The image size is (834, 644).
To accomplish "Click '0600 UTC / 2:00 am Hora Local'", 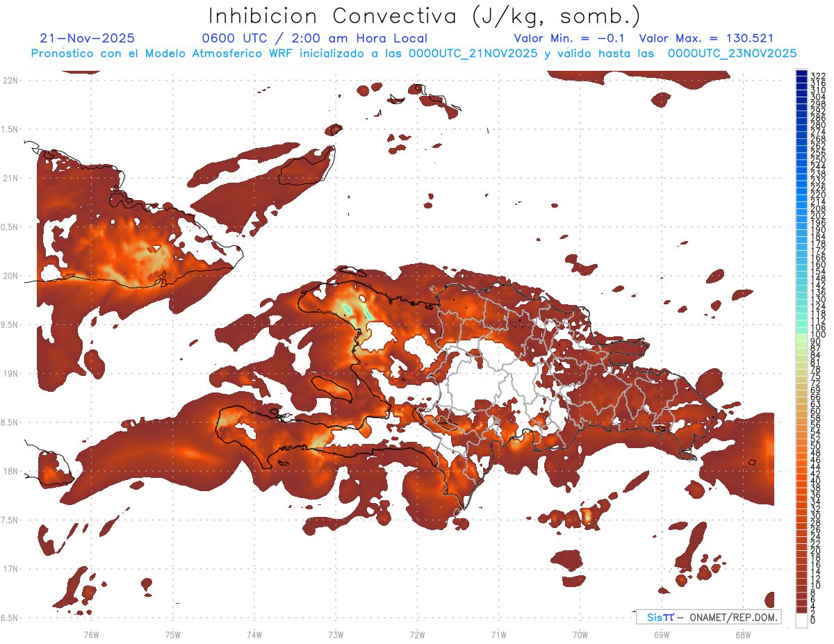I will 314,39.
